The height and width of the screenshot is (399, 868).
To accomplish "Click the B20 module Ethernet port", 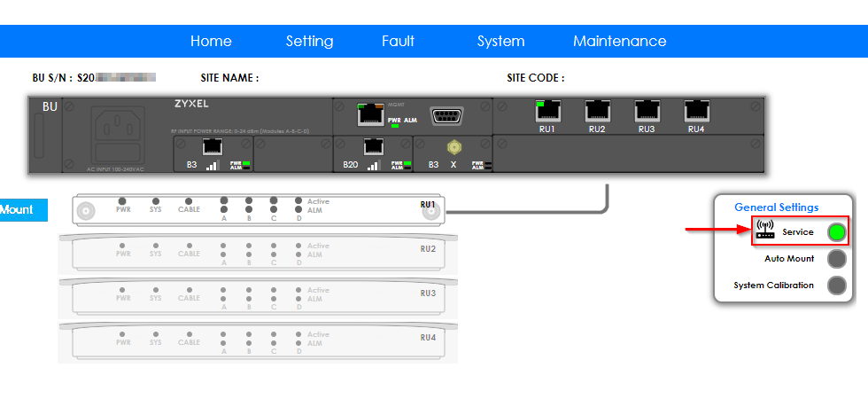I will [x=374, y=147].
